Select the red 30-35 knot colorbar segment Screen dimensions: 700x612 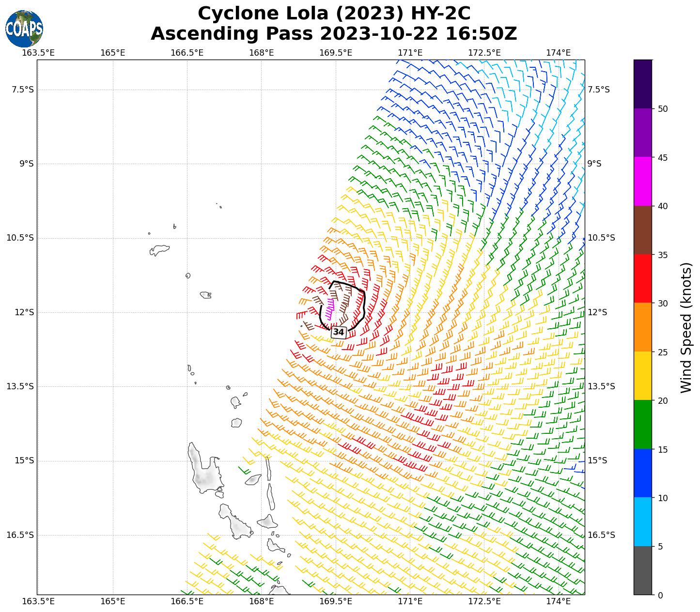(x=643, y=278)
